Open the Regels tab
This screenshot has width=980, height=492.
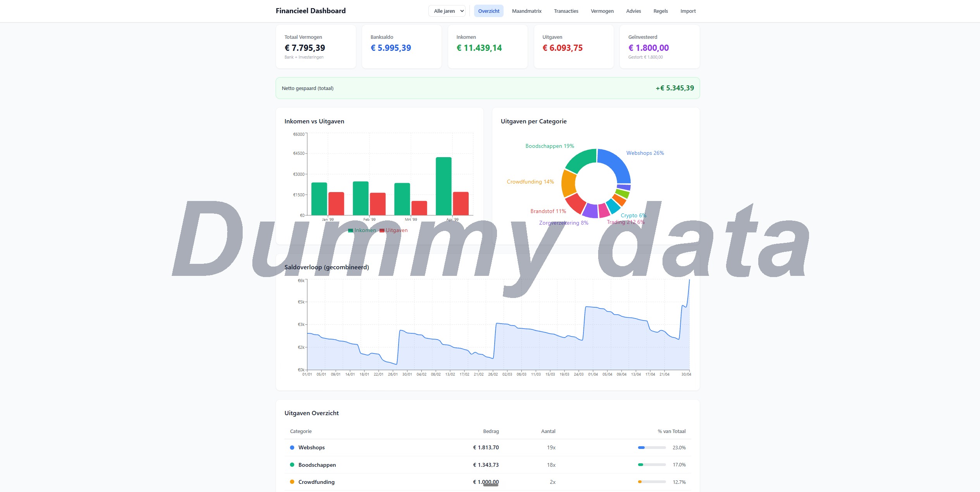[x=661, y=11]
